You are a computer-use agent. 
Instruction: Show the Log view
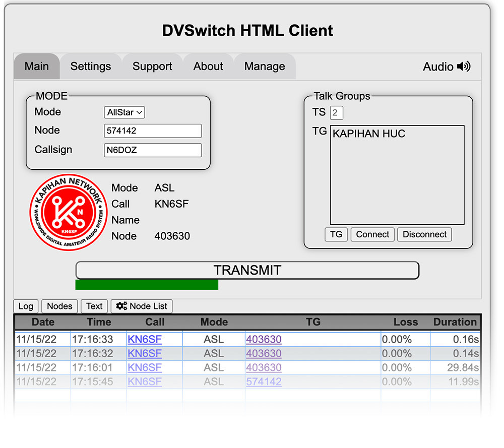pyautogui.click(x=26, y=306)
